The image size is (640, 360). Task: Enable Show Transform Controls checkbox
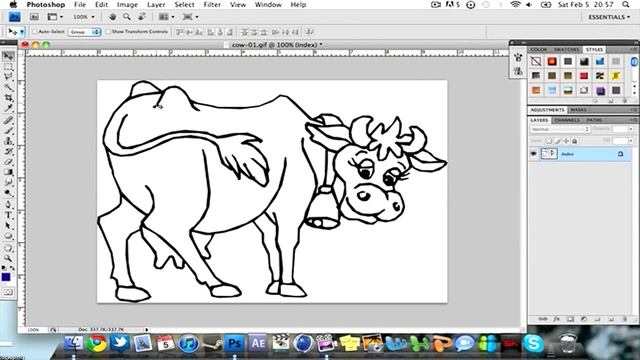(x=108, y=31)
